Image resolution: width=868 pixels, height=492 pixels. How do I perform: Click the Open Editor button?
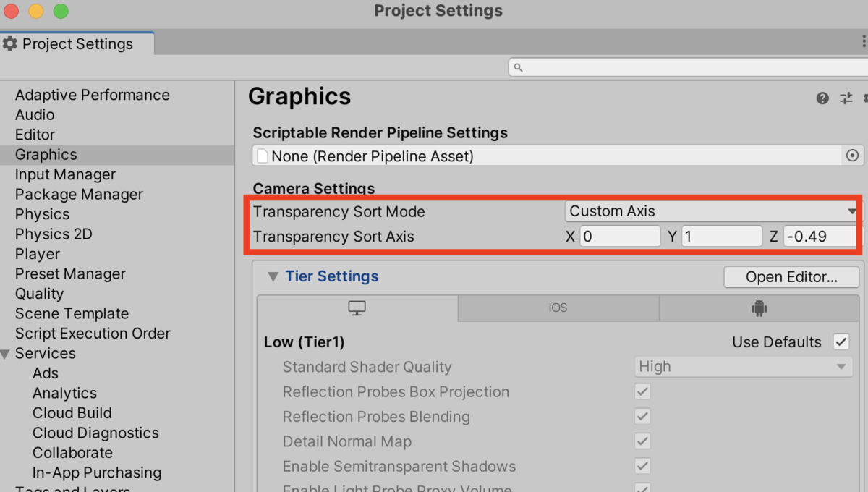(791, 277)
